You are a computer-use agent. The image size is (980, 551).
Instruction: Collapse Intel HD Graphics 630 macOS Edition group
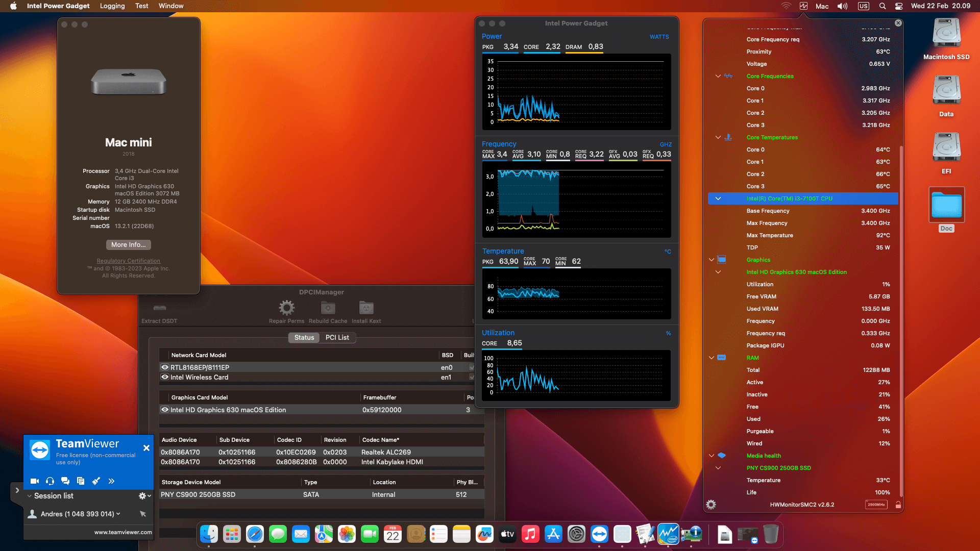click(x=718, y=272)
